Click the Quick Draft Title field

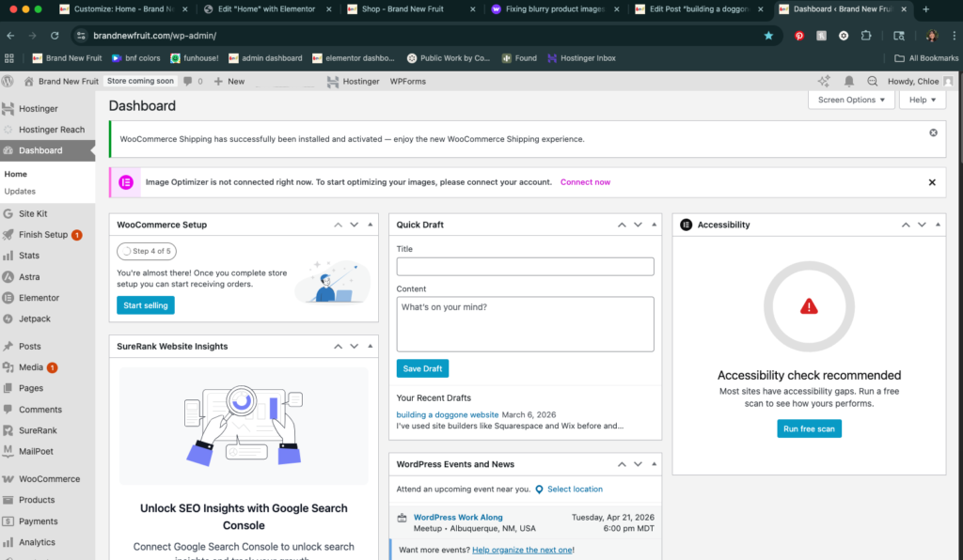tap(525, 266)
